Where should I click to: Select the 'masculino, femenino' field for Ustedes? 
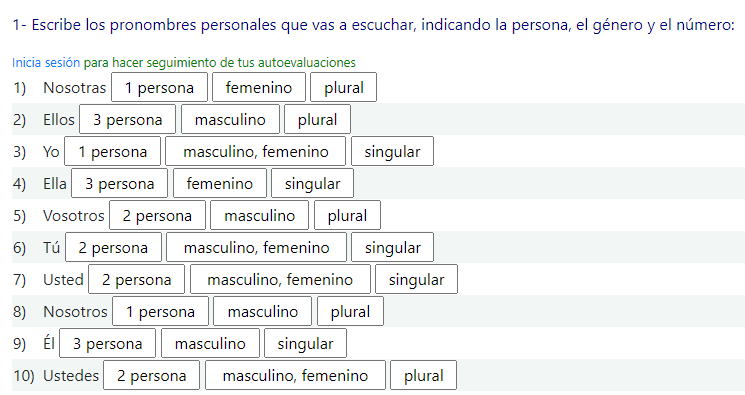click(296, 375)
